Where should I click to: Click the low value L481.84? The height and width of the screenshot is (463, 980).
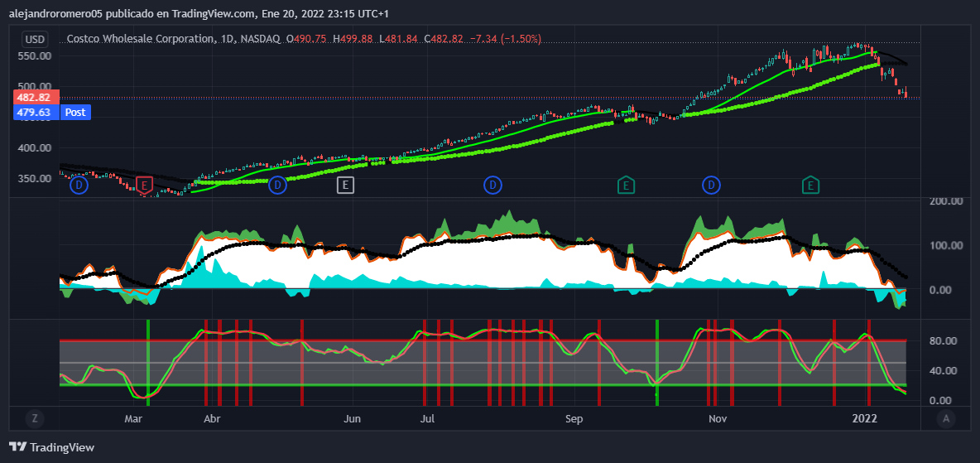(397, 39)
